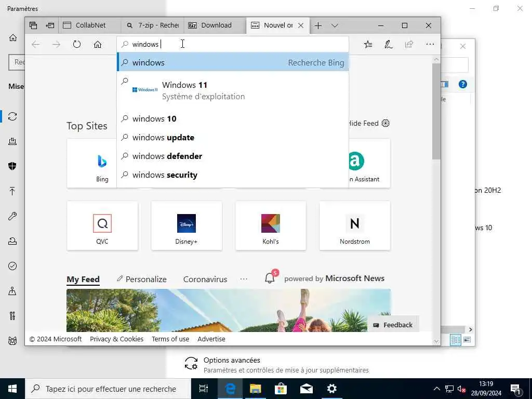
Task: Switch to the CollabNet tab
Action: [89, 25]
